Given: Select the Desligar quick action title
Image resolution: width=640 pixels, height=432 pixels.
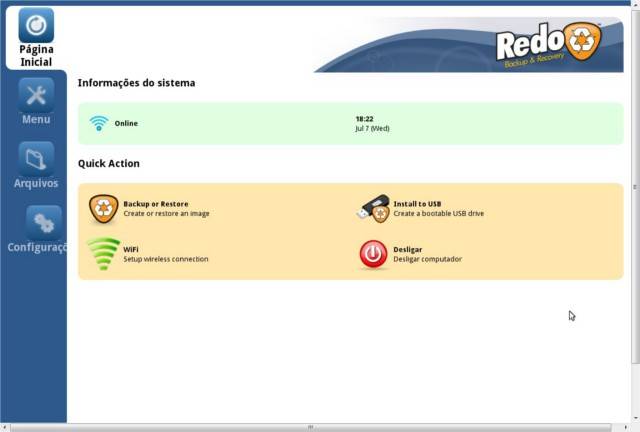Looking at the screenshot, I should [407, 249].
